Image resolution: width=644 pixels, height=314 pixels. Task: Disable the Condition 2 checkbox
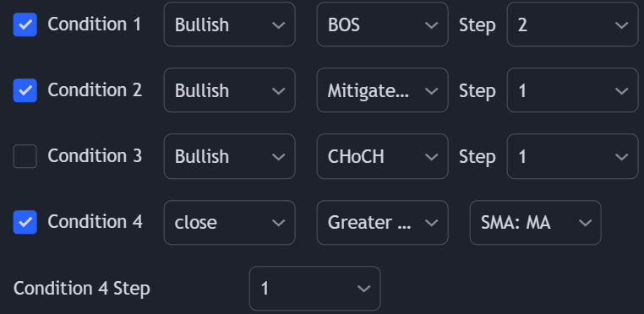click(x=25, y=90)
